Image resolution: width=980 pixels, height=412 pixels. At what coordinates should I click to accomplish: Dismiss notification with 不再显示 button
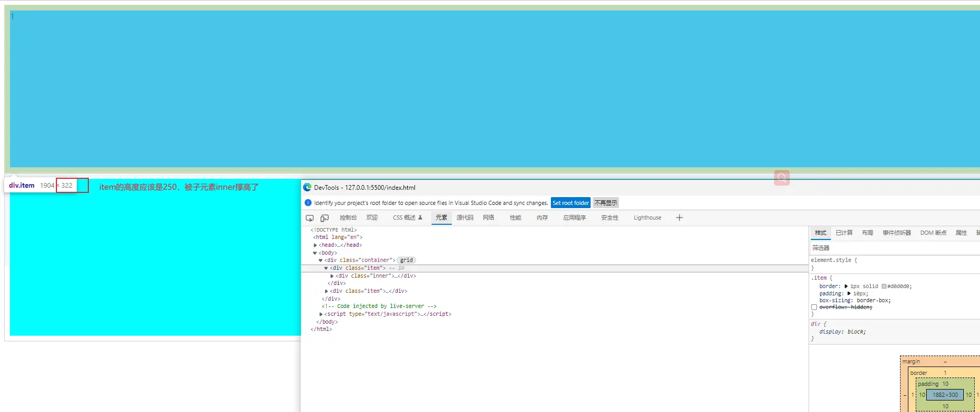click(606, 203)
